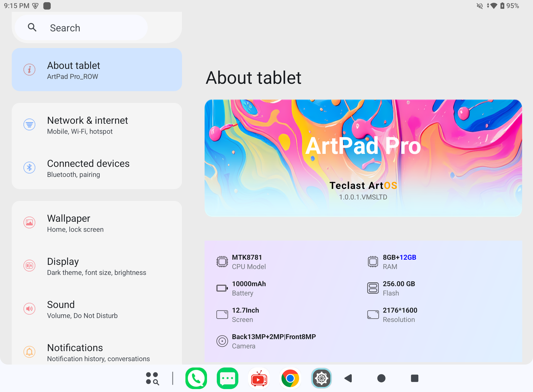
Task: Open Display settings
Action: (97, 266)
